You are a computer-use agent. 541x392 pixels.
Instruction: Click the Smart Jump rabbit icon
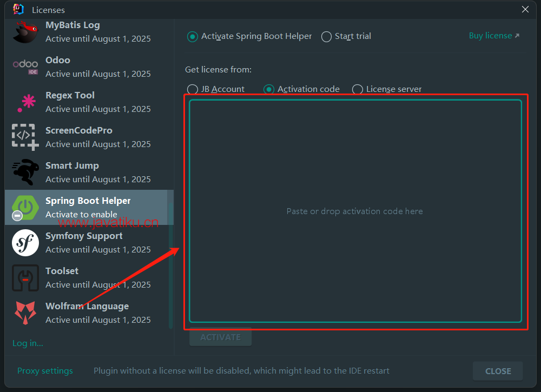[25, 172]
